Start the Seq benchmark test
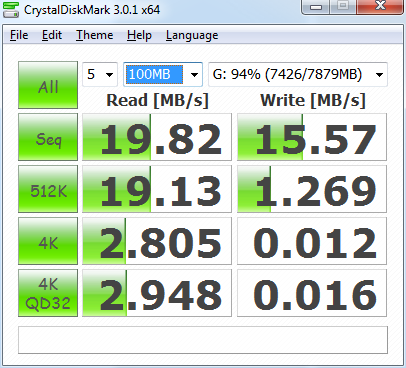The width and height of the screenshot is (406, 368). pyautogui.click(x=48, y=137)
